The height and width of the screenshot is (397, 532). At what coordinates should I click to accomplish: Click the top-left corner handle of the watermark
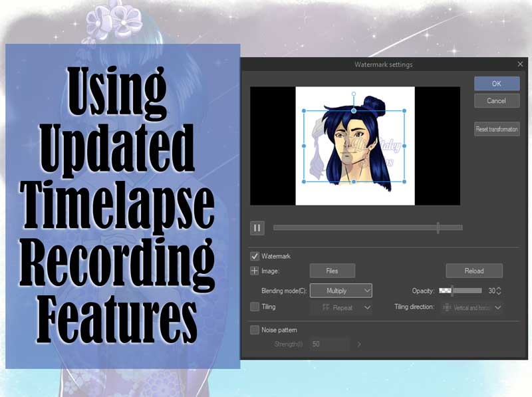pos(304,110)
